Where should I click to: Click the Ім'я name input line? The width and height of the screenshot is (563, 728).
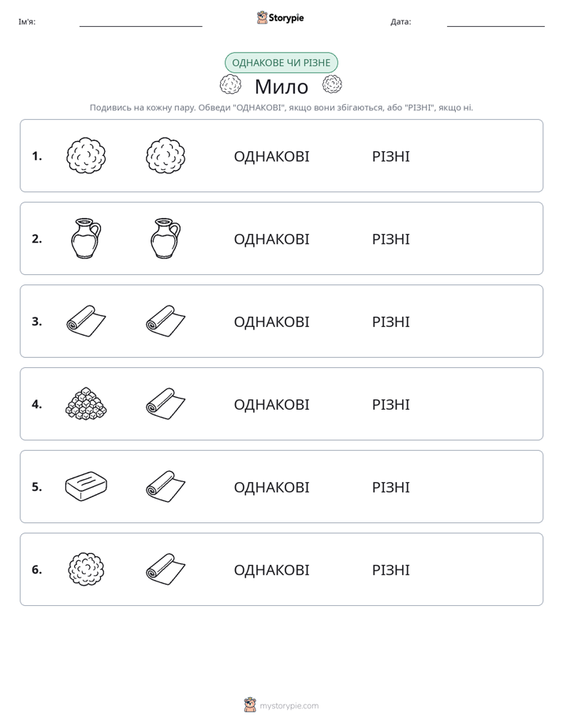[140, 22]
